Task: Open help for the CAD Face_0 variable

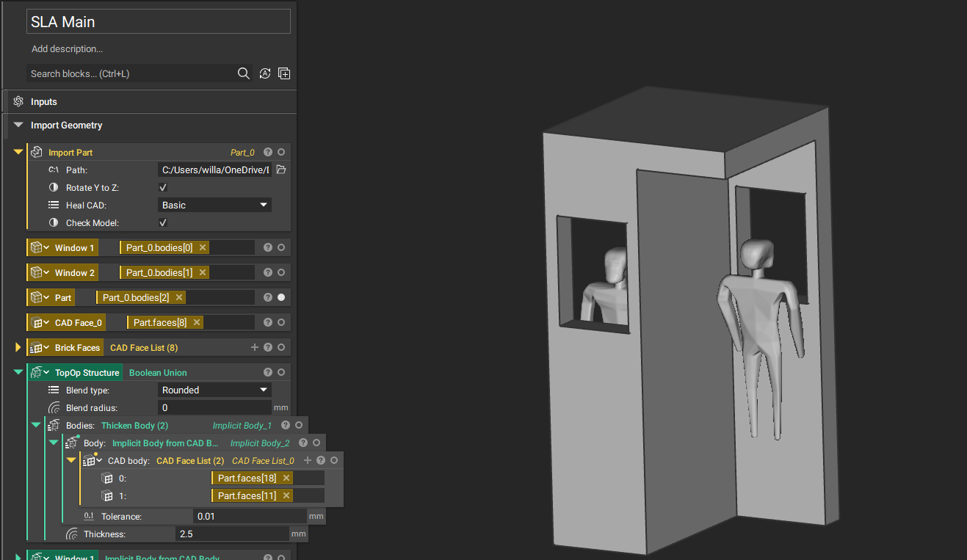Action: click(268, 322)
